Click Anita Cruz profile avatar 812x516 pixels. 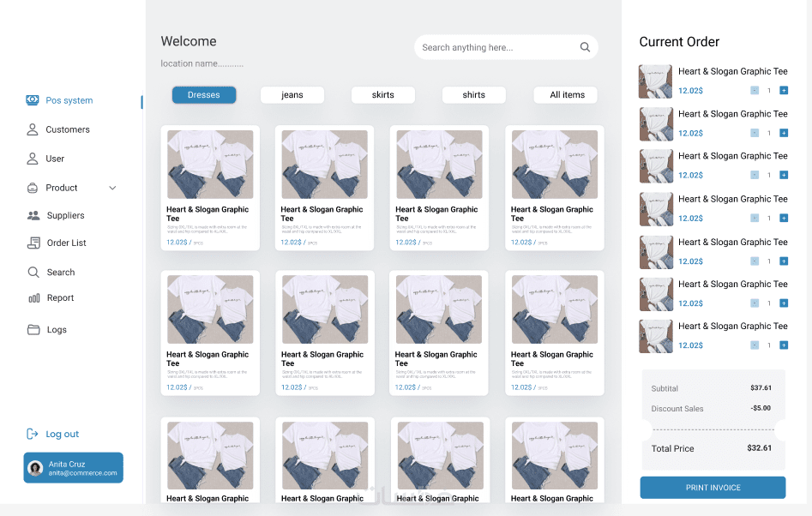click(35, 468)
